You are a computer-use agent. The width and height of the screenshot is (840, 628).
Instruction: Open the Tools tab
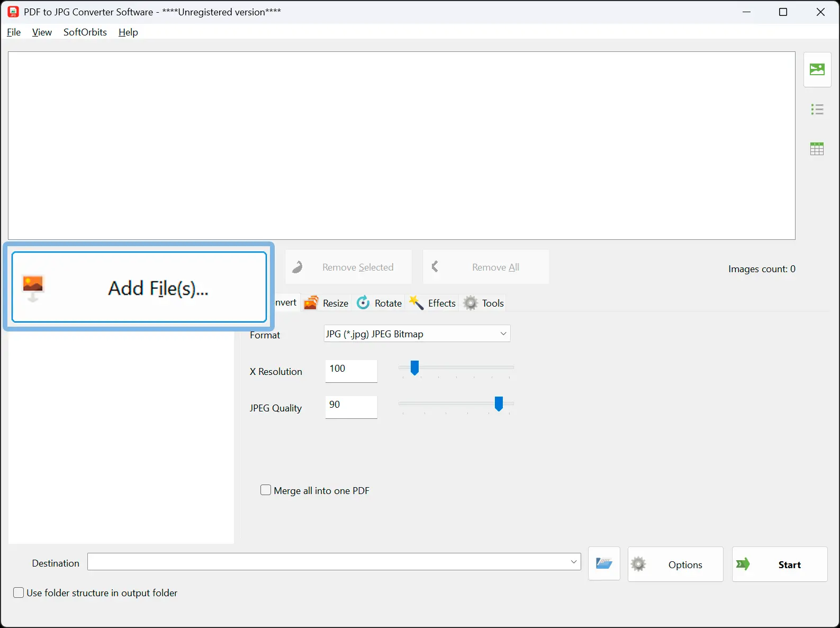pos(484,303)
